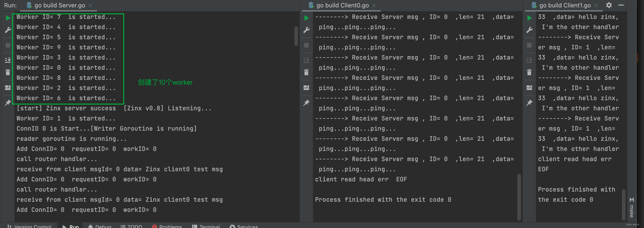This screenshot has height=228, width=644.
Task: Open the Problems tool window
Action: point(167,226)
